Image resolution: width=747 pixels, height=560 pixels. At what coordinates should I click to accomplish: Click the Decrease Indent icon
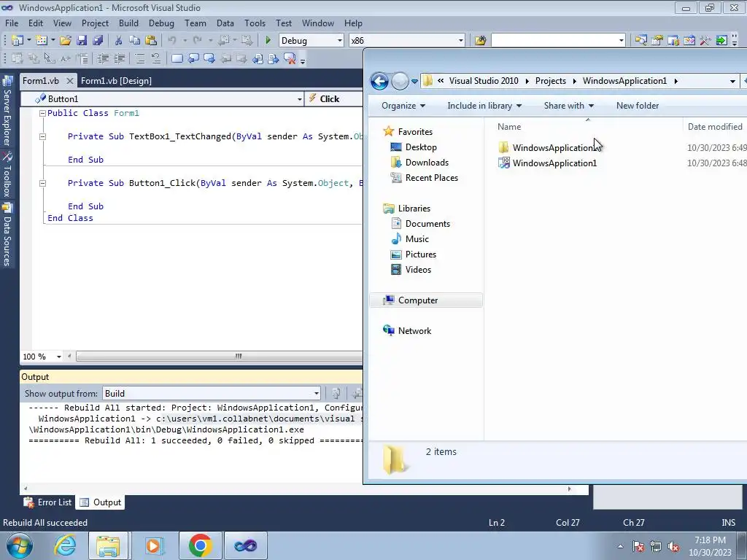pyautogui.click(x=103, y=58)
